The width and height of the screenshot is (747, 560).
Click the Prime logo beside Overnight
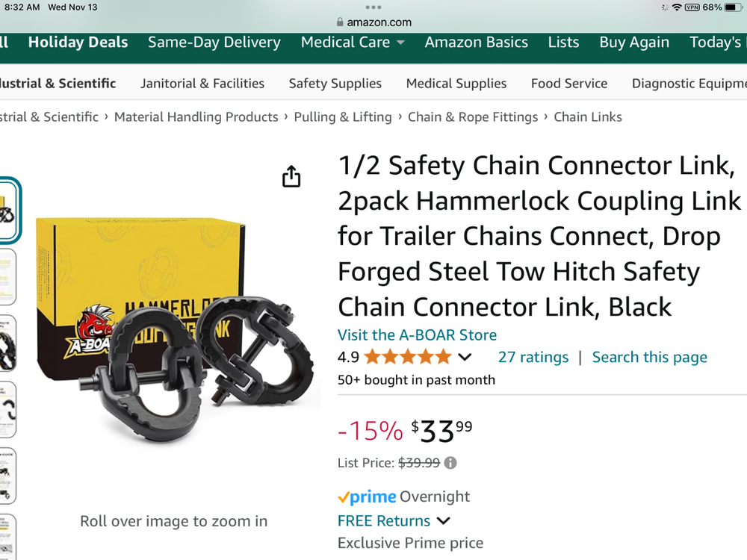click(367, 496)
